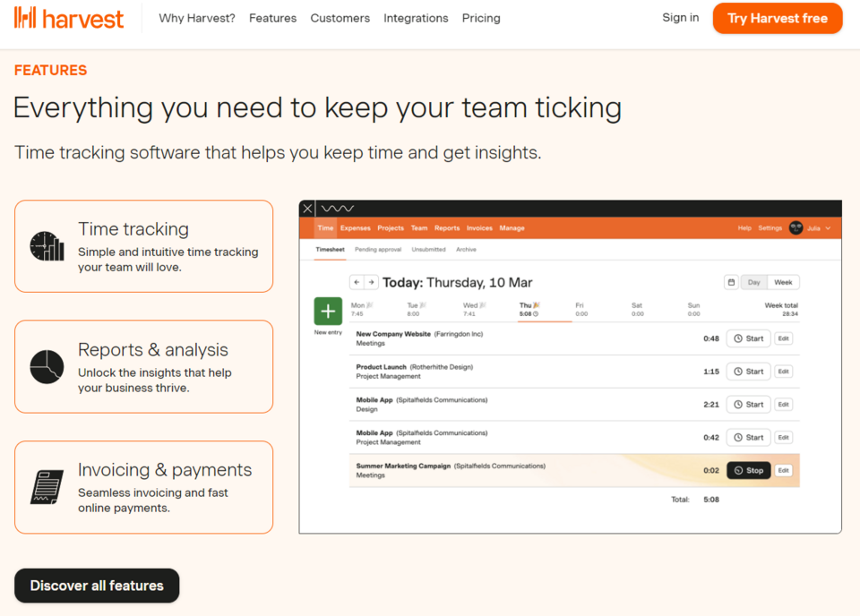Select Fri in the week strip
Viewport: 860px width, 616px height.
point(581,310)
